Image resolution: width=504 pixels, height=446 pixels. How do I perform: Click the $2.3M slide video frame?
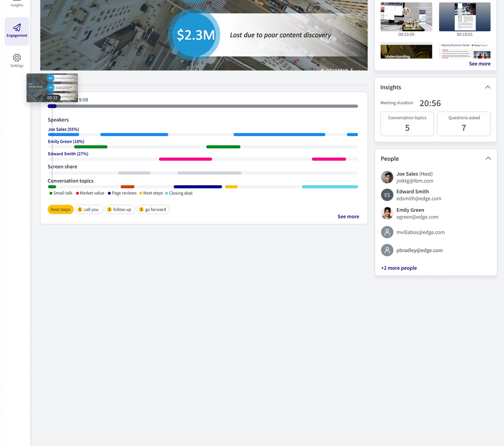204,35
